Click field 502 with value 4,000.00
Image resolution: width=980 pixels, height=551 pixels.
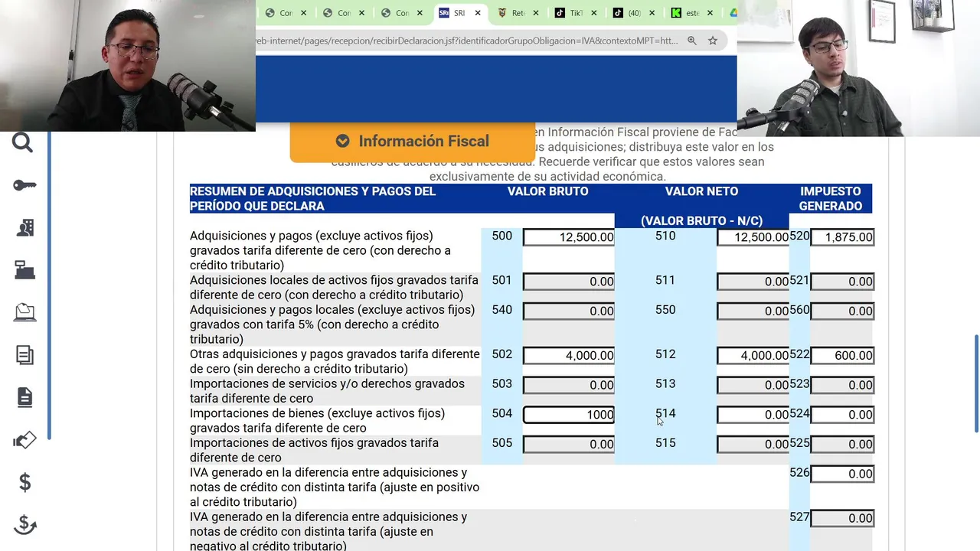tap(569, 355)
